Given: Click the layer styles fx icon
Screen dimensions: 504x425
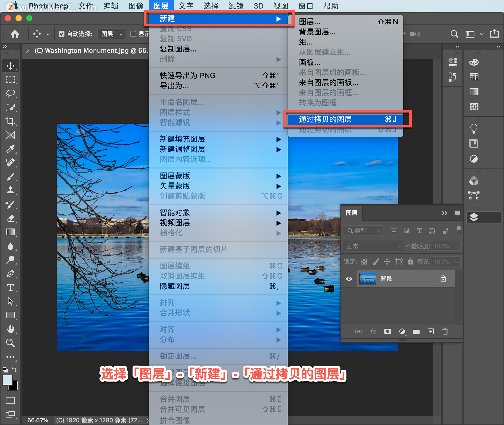Looking at the screenshot, I should pos(373,331).
